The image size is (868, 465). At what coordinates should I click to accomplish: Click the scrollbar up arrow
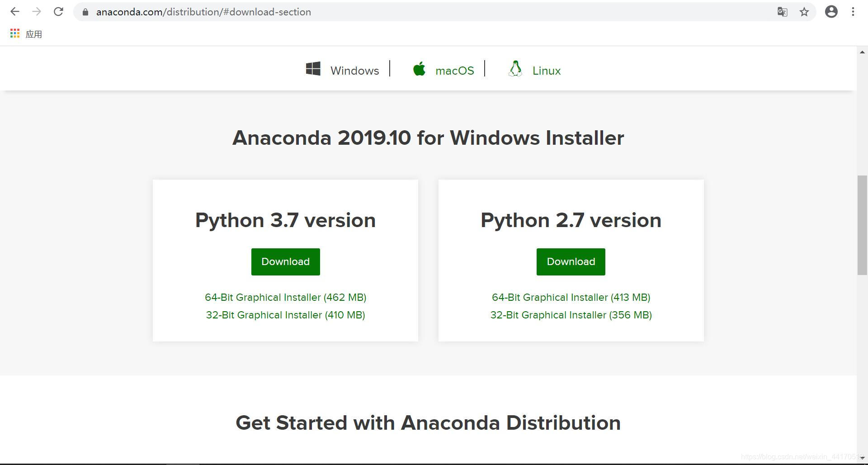click(862, 52)
